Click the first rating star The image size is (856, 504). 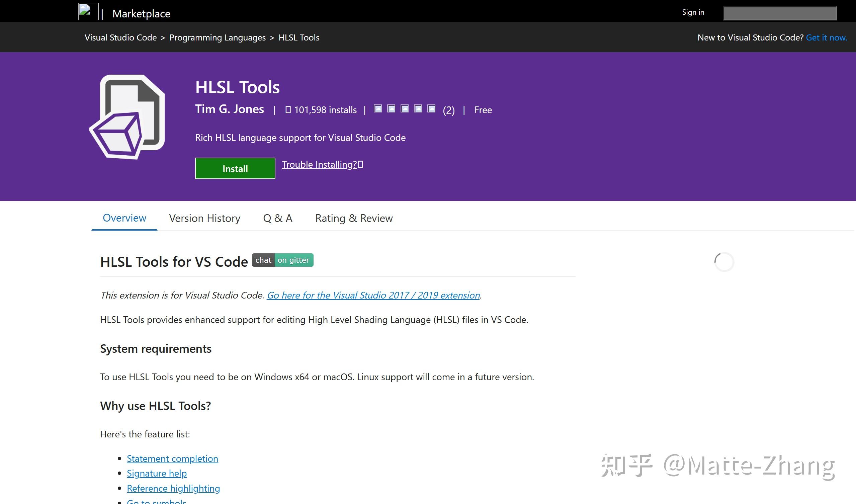[x=378, y=109]
